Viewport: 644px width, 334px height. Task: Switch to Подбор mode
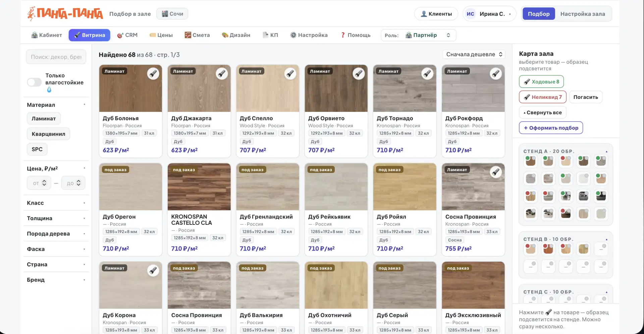(539, 14)
